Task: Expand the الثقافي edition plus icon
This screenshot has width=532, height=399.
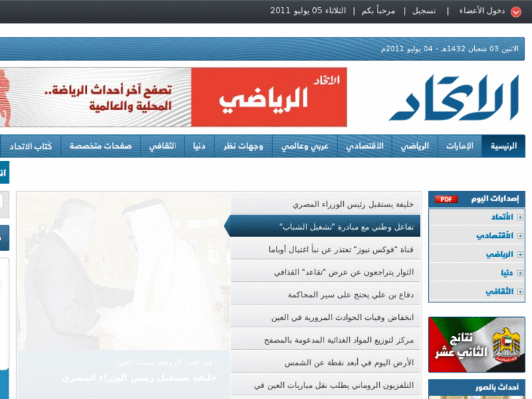Action: click(x=520, y=291)
